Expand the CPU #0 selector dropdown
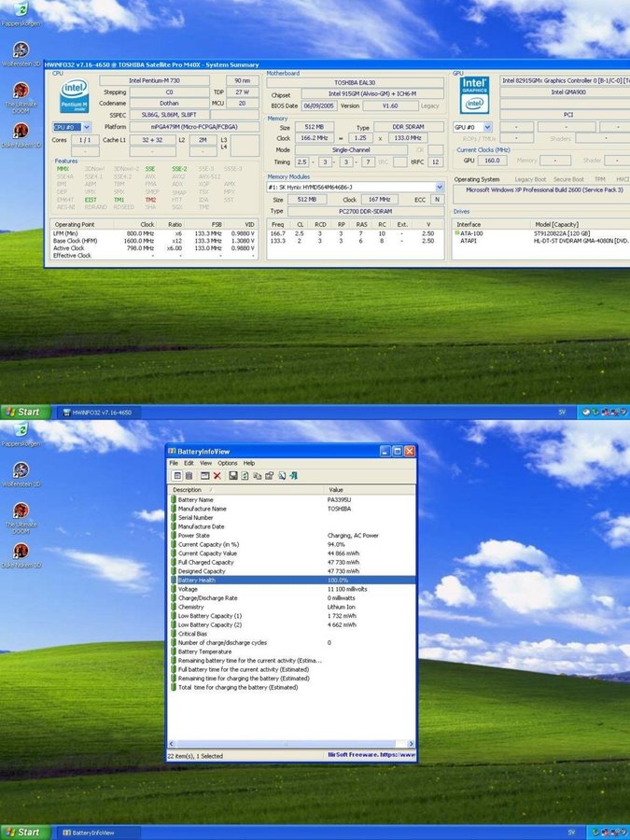The height and width of the screenshot is (840, 630). pos(86,127)
